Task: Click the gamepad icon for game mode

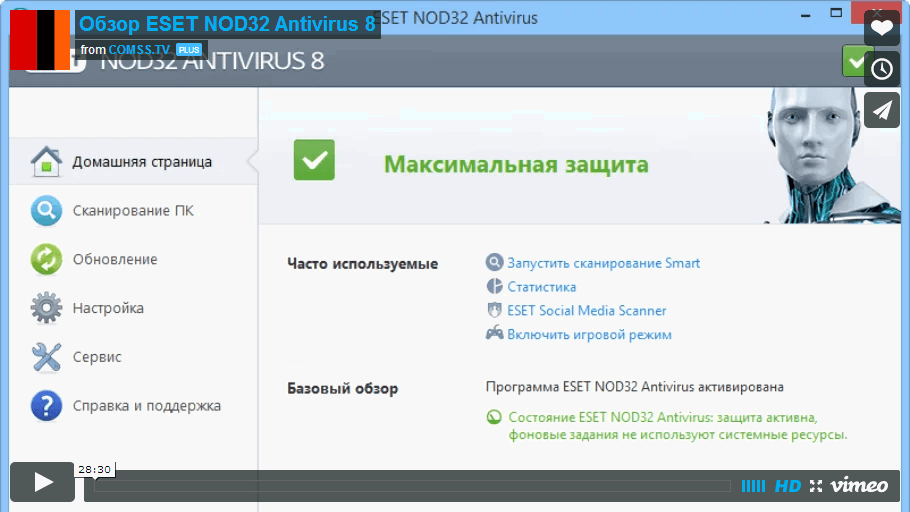Action: [x=494, y=333]
